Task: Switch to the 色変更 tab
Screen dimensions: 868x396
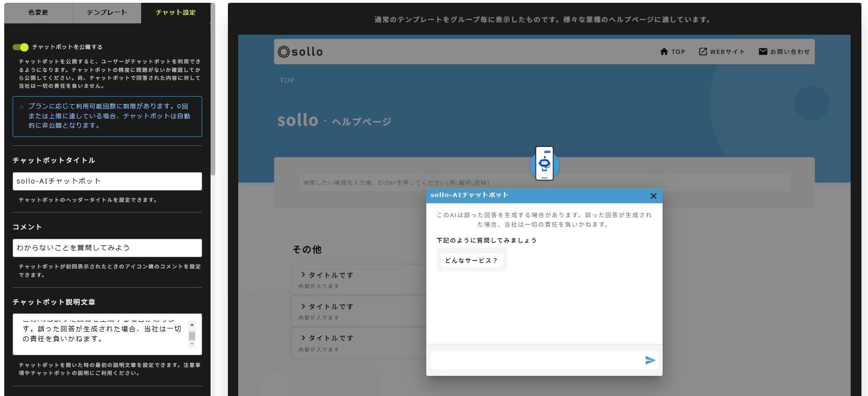Action: [38, 13]
